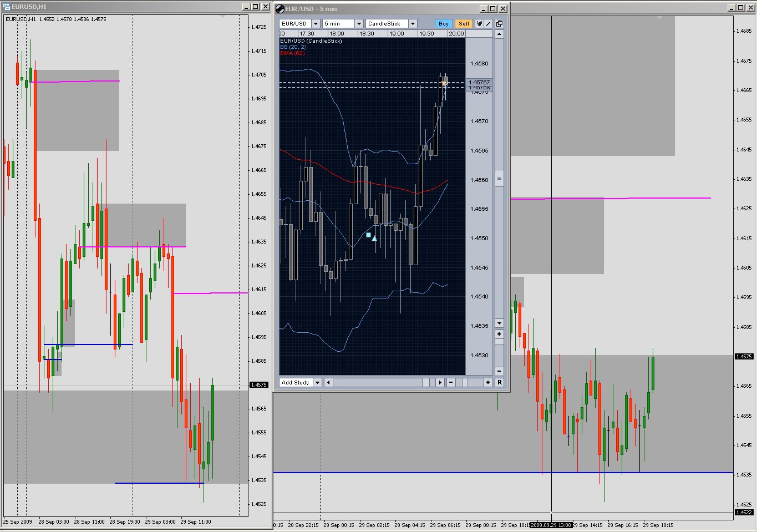757x532 pixels.
Task: Click the vertical zoom slider handle
Action: coord(499,342)
